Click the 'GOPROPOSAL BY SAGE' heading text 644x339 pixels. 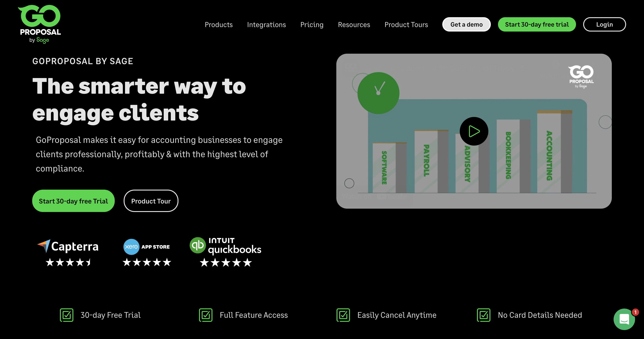tap(83, 61)
